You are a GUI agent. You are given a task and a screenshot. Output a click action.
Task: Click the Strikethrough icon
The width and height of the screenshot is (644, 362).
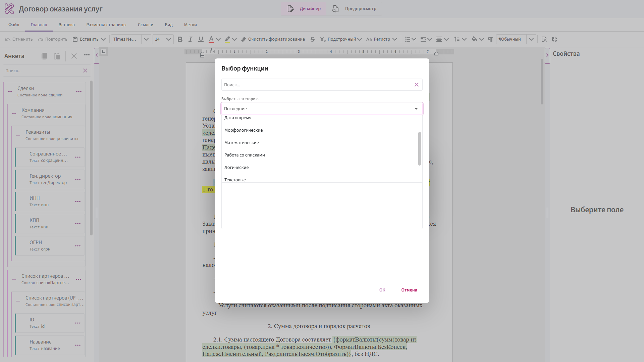point(312,39)
